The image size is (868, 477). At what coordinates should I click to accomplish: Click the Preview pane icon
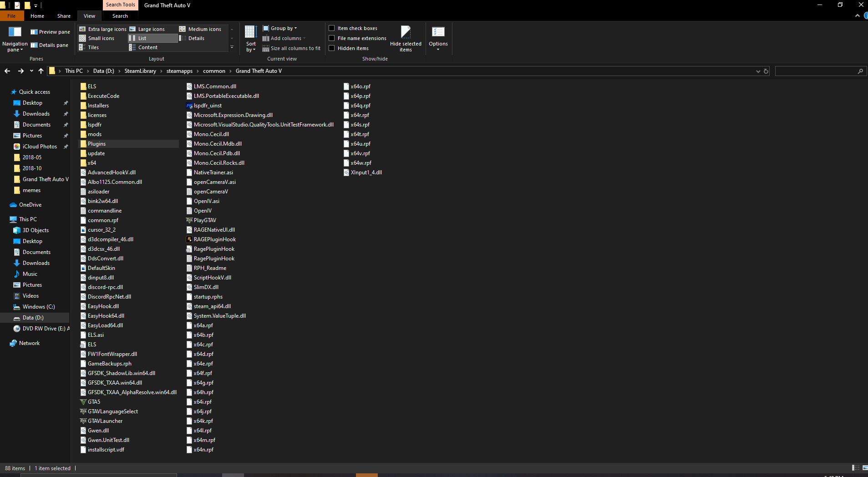[x=34, y=32]
